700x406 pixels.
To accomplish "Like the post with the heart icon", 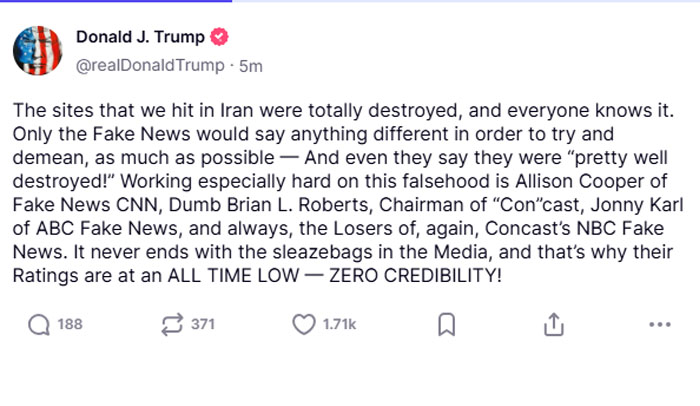I will click(x=304, y=325).
